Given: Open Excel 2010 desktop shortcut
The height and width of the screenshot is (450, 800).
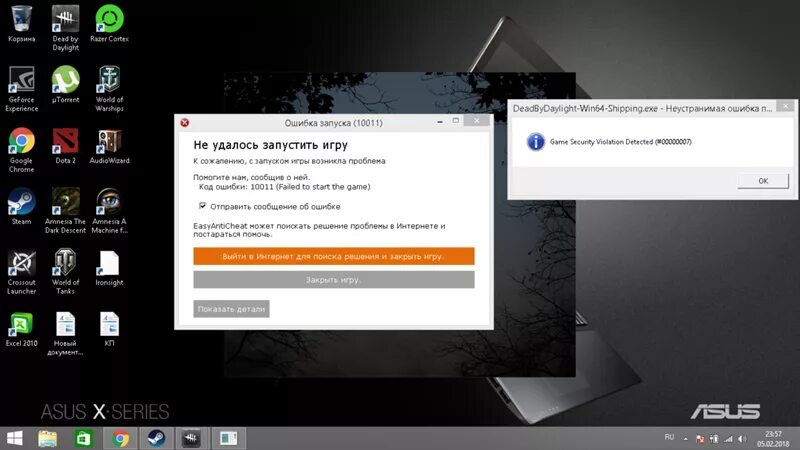Looking at the screenshot, I should [x=21, y=329].
